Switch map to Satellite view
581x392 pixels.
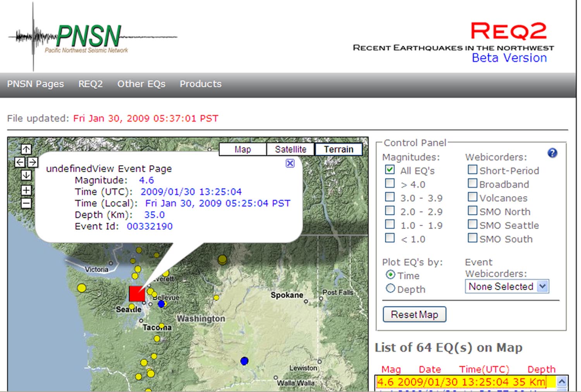coord(290,149)
